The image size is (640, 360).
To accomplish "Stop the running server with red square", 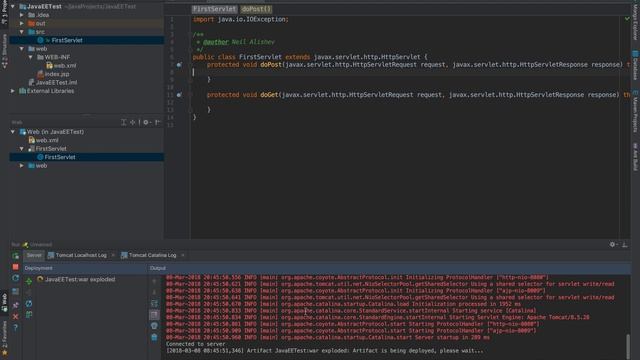I will coord(16,267).
